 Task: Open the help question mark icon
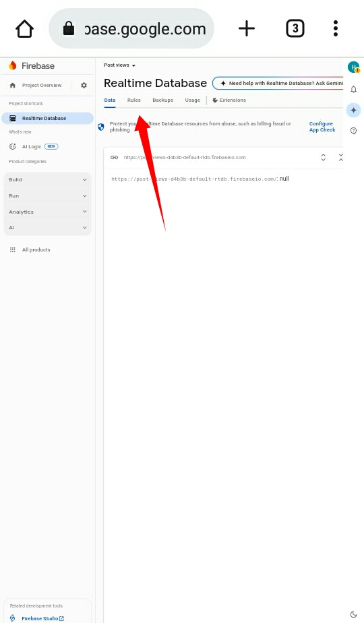pyautogui.click(x=353, y=131)
